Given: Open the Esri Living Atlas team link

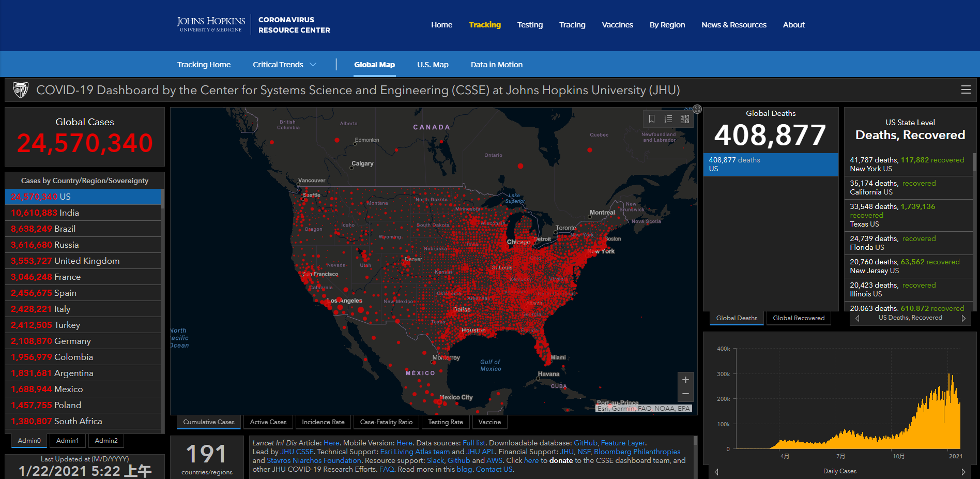Looking at the screenshot, I should coord(415,452).
